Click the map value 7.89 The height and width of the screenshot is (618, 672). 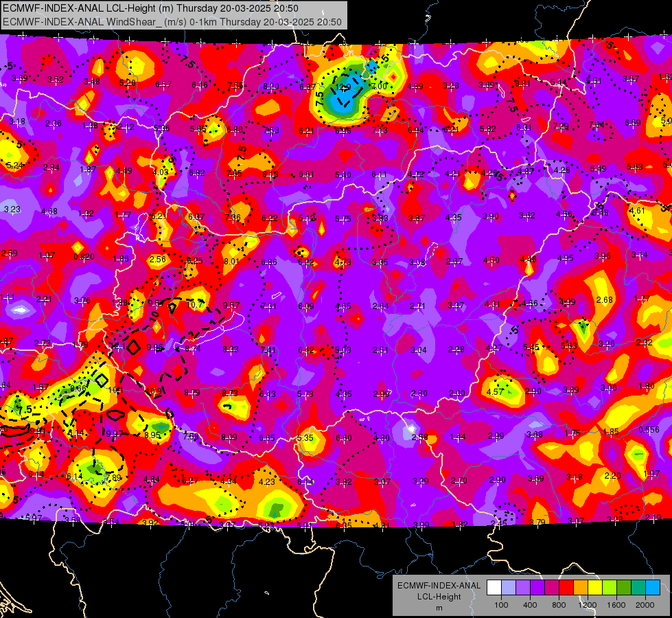113,477
